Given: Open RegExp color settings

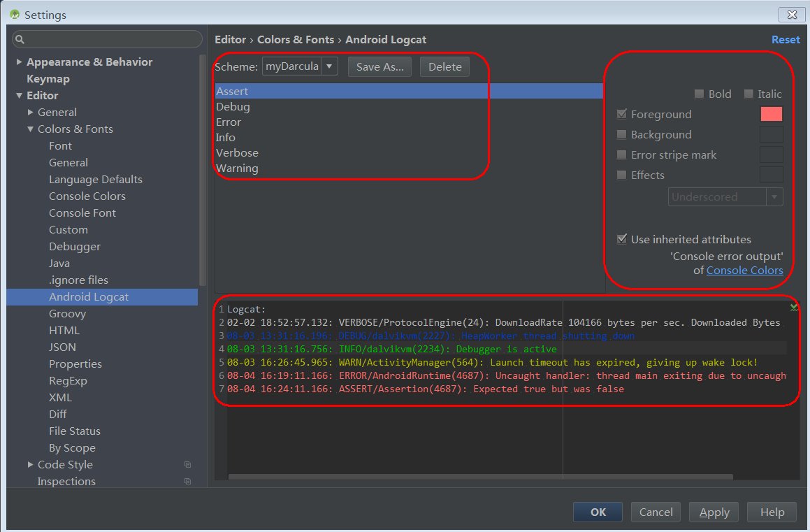Looking at the screenshot, I should pyautogui.click(x=68, y=381).
